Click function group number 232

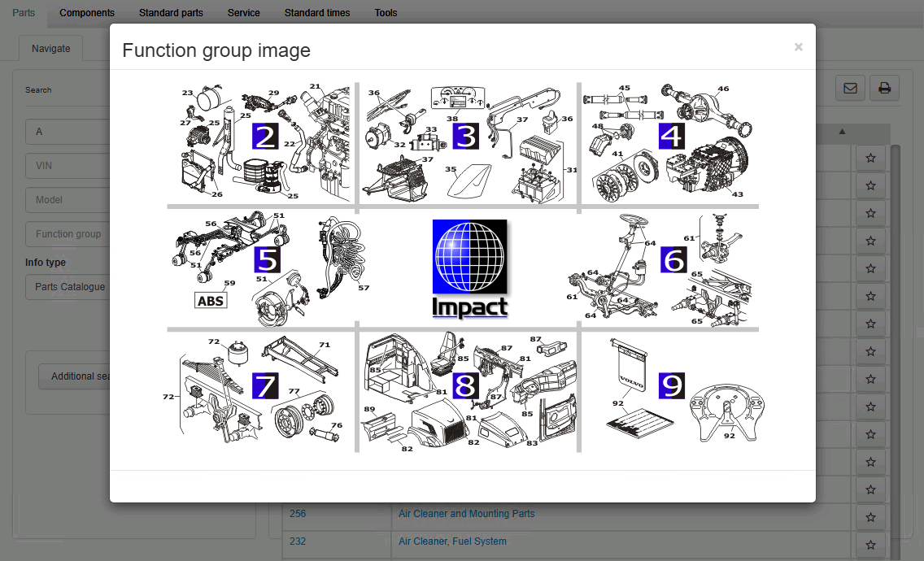pyautogui.click(x=298, y=541)
